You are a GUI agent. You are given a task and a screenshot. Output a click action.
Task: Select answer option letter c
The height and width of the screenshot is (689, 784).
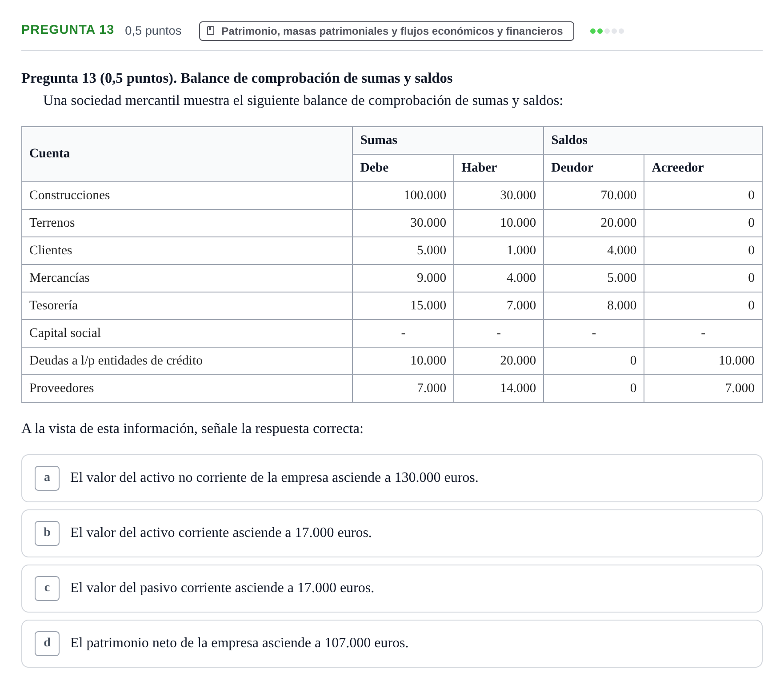[47, 588]
